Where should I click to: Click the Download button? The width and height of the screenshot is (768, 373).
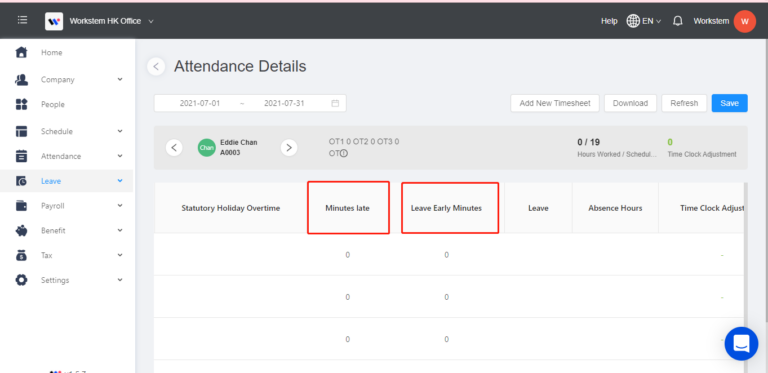coord(630,103)
